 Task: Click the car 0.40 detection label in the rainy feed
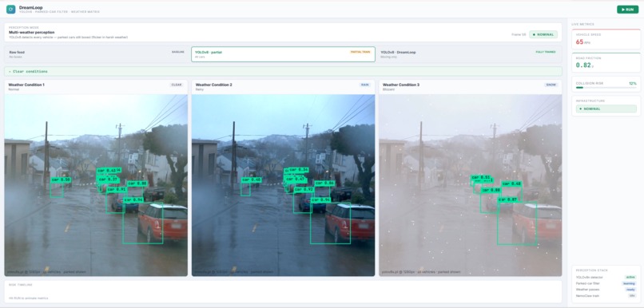point(252,180)
